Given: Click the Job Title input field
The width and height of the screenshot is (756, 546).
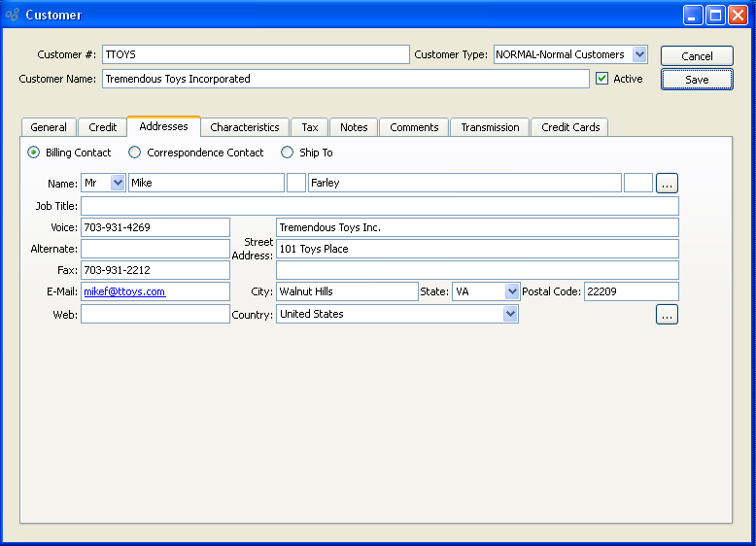Looking at the screenshot, I should [x=379, y=206].
